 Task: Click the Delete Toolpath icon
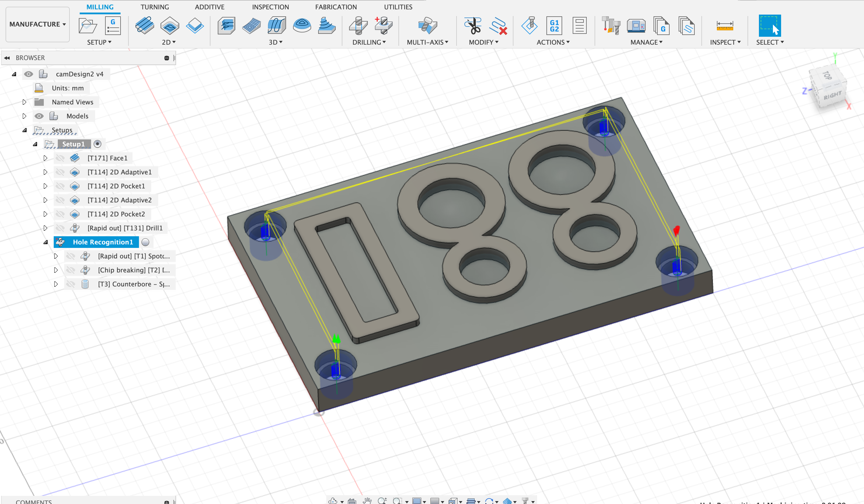coord(498,26)
